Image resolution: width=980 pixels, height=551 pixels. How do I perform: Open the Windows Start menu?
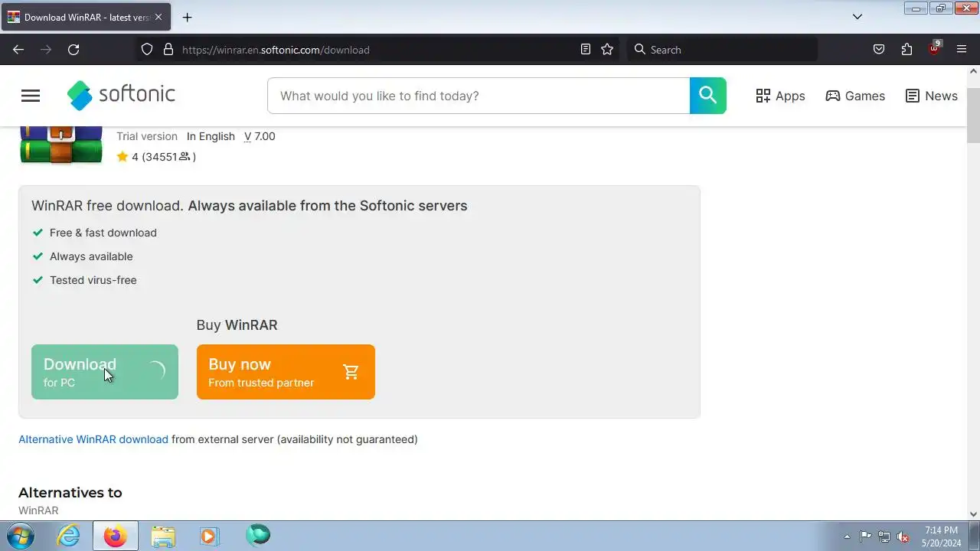pyautogui.click(x=21, y=536)
